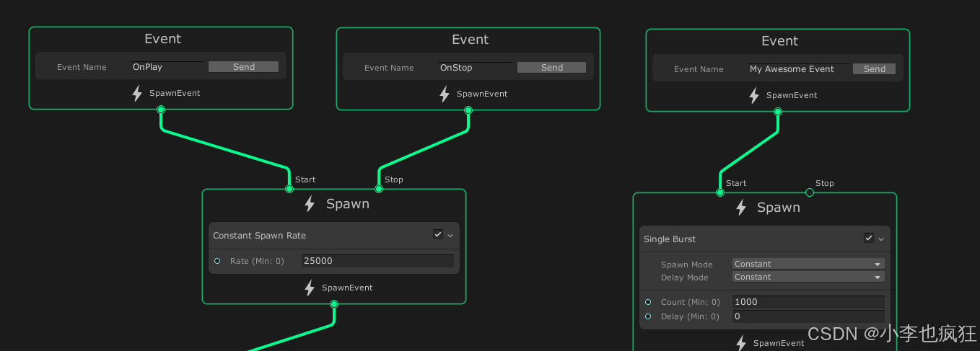
Task: Click lightning icon in Constant Spawn Rate node title
Action: pos(310,204)
